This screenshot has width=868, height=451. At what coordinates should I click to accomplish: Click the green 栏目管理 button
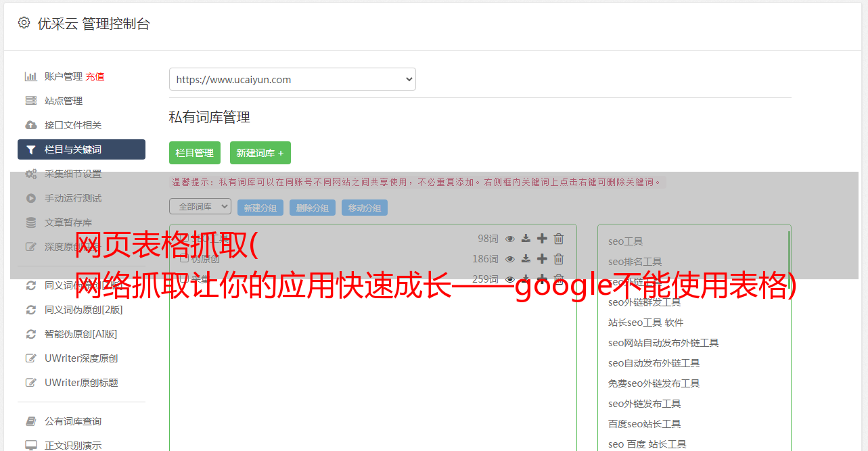click(195, 153)
